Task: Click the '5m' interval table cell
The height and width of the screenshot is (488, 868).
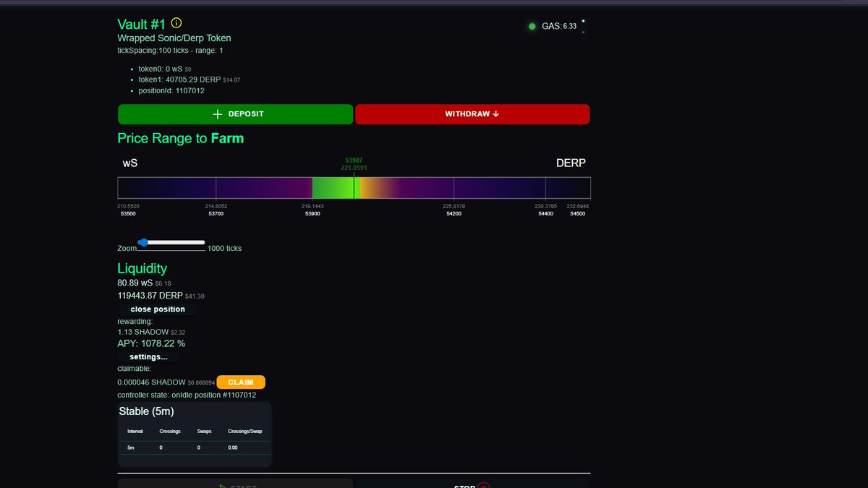Action: [131, 448]
